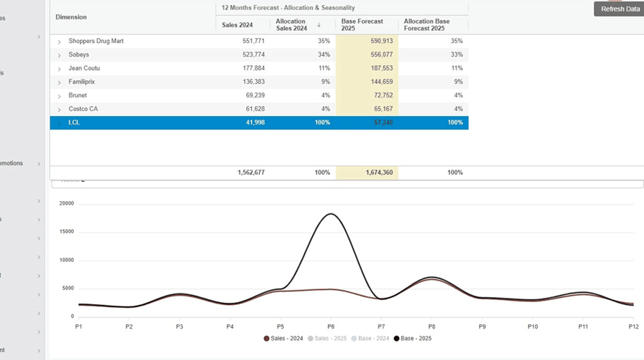Image resolution: width=644 pixels, height=360 pixels.
Task: Expand the Shoppers Drug Mart row chevron
Action: coord(59,42)
